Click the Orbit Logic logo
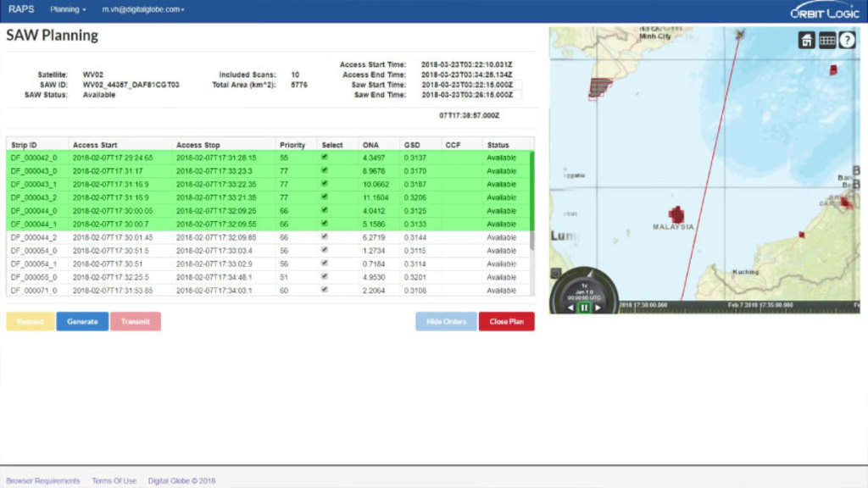The height and width of the screenshot is (488, 868). tap(824, 10)
